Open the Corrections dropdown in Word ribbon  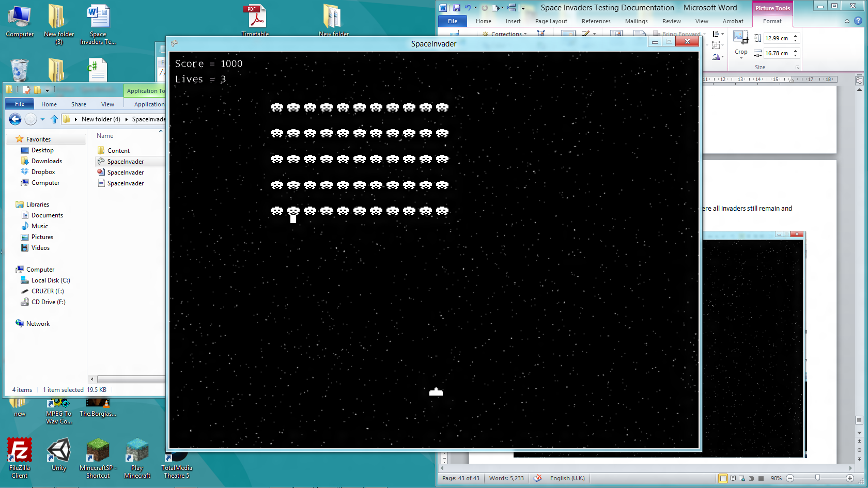point(505,34)
